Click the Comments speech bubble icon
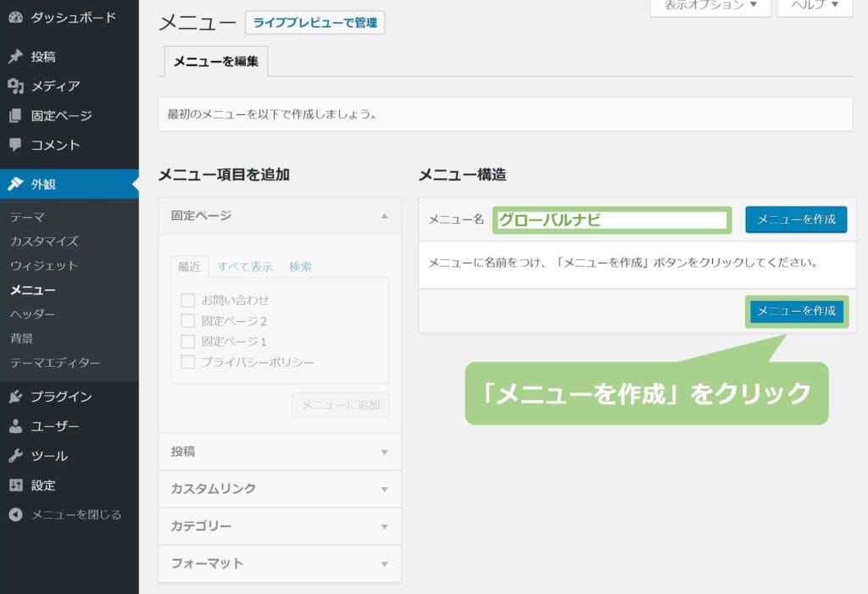The image size is (868, 594). pyautogui.click(x=15, y=145)
